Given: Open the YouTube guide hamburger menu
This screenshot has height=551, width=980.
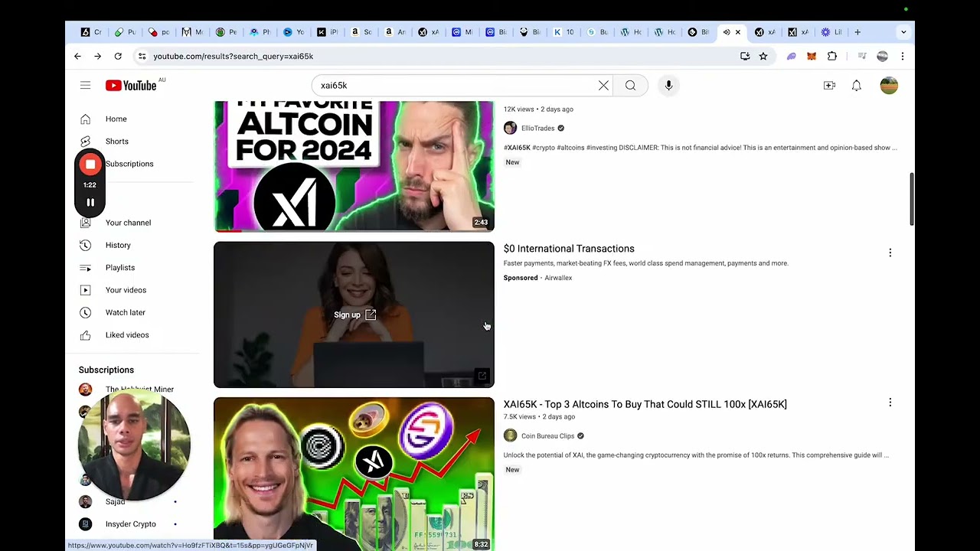Looking at the screenshot, I should pyautogui.click(x=86, y=86).
